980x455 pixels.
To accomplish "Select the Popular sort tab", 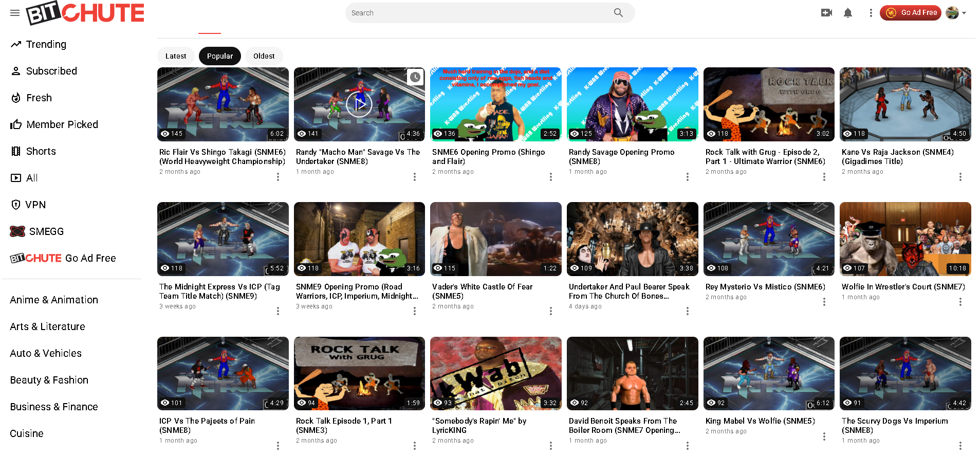I will coord(220,56).
